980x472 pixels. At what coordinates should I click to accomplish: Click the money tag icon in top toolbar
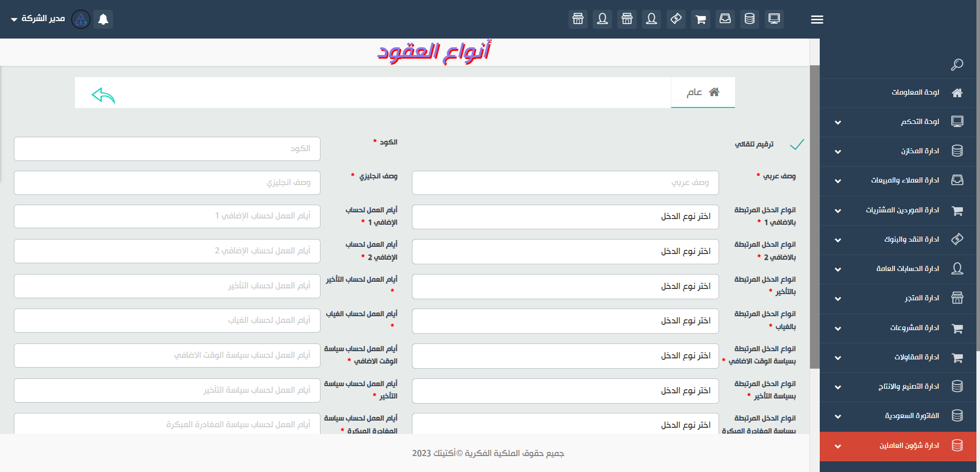coord(676,19)
